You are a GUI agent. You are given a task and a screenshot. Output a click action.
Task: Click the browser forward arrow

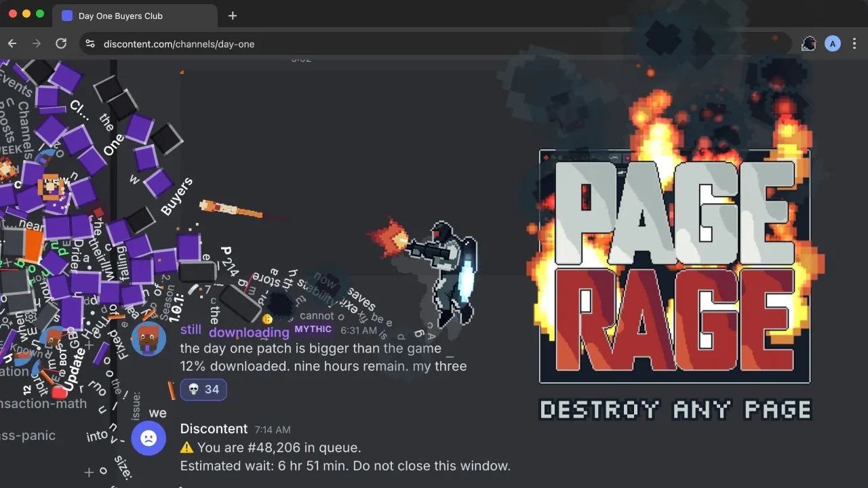(x=37, y=43)
